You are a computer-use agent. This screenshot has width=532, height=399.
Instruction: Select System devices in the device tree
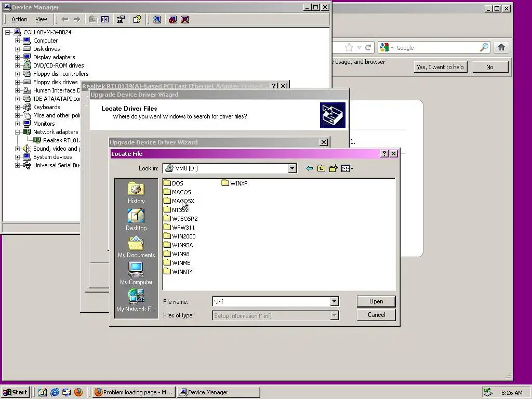click(x=52, y=157)
